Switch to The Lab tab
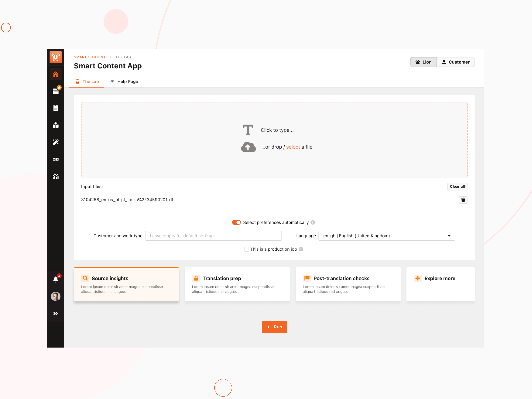 tap(87, 82)
